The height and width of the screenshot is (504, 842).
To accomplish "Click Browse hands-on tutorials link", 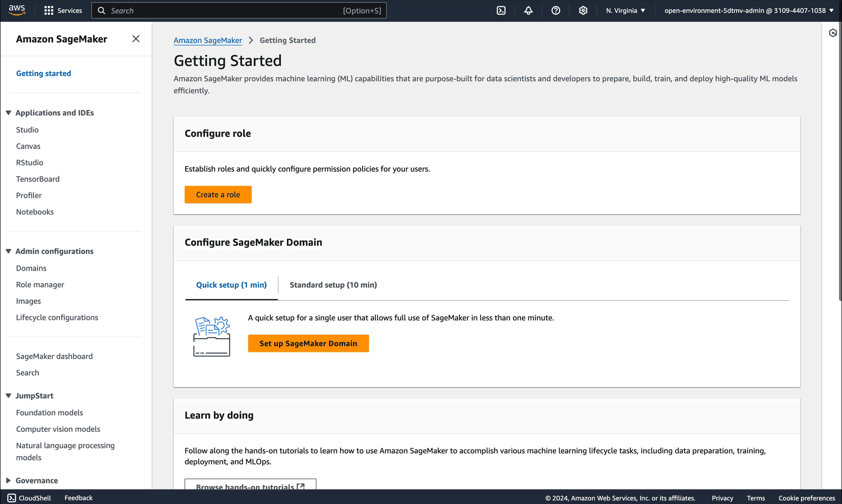I will 250,487.
